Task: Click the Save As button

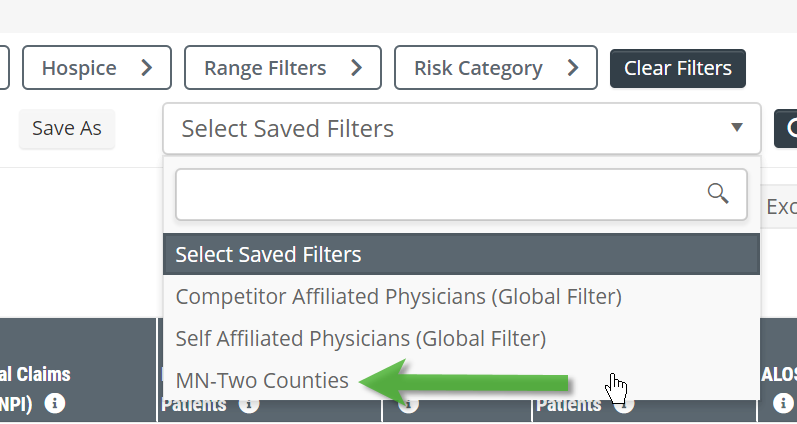Action: (67, 129)
